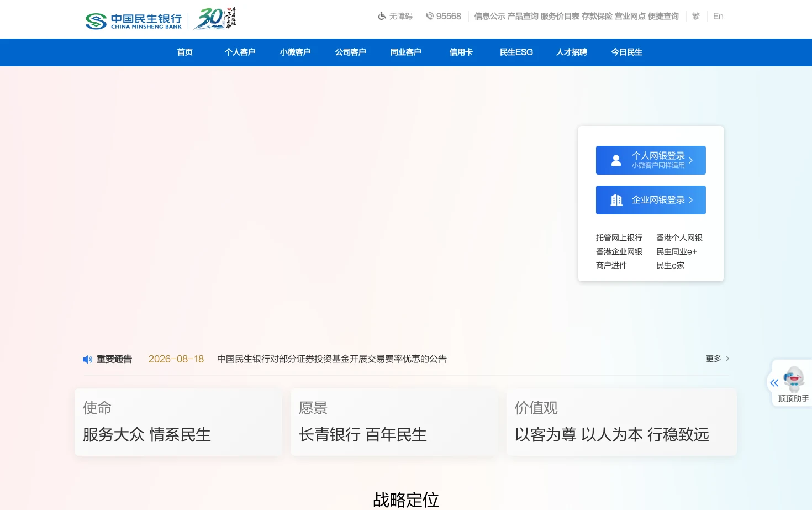812x510 pixels.
Task: Click the person icon in personal banking login
Action: click(x=616, y=160)
